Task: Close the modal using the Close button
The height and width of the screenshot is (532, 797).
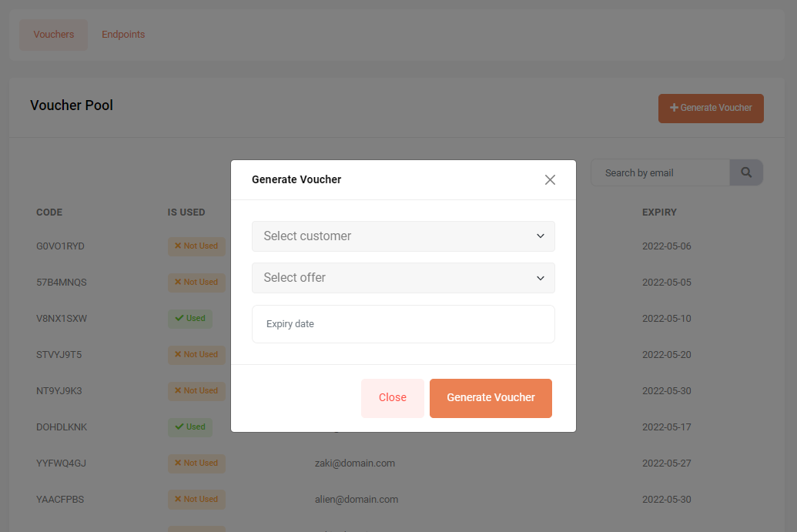Action: 392,398
